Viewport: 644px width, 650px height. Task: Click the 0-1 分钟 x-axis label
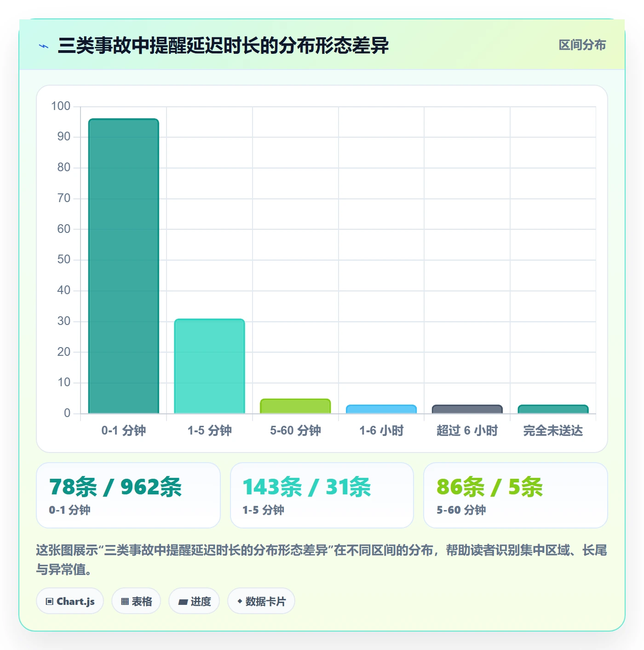click(x=124, y=430)
